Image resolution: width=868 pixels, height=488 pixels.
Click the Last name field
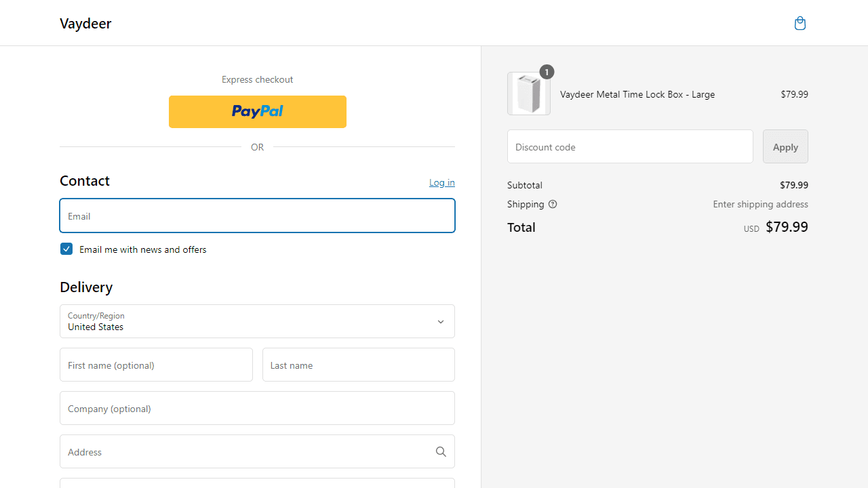point(359,365)
